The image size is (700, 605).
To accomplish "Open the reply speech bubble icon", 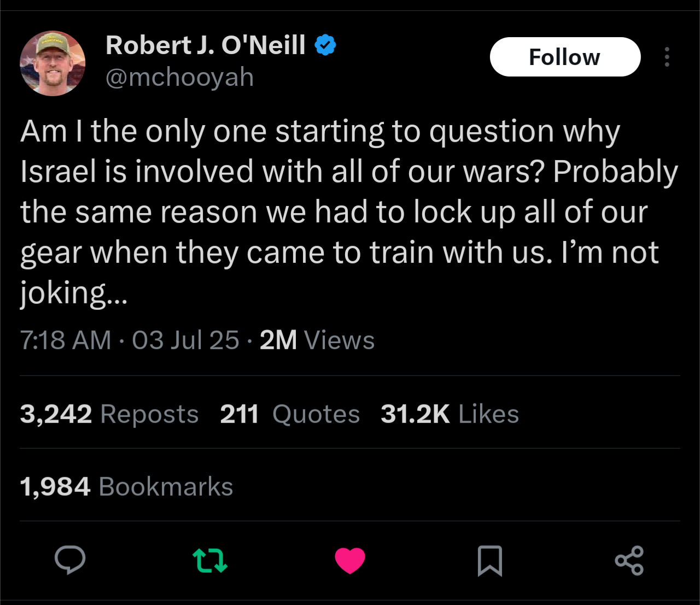I will (70, 560).
